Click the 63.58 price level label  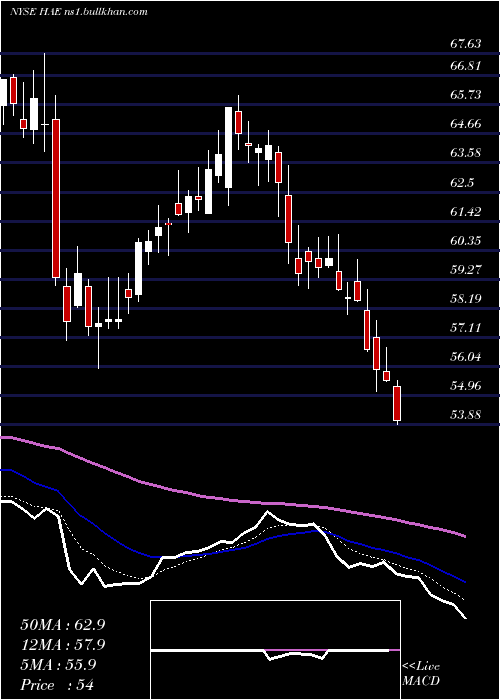[x=466, y=153]
